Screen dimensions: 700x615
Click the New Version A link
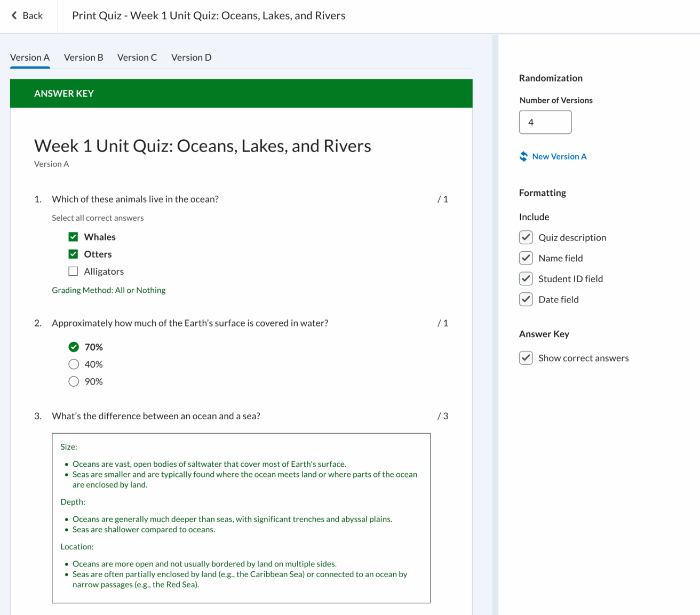click(559, 156)
